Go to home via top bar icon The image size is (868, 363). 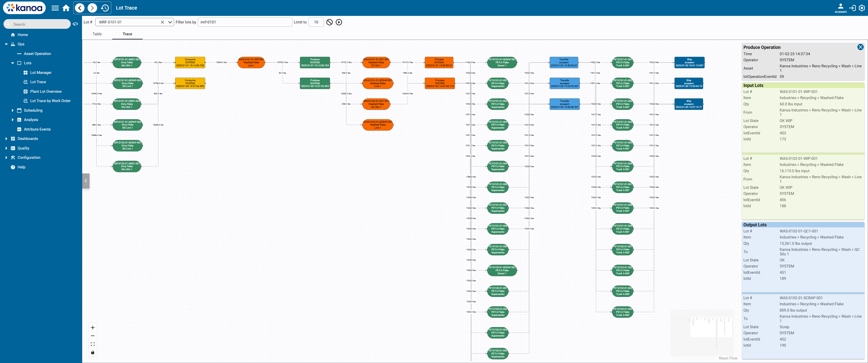[x=66, y=8]
